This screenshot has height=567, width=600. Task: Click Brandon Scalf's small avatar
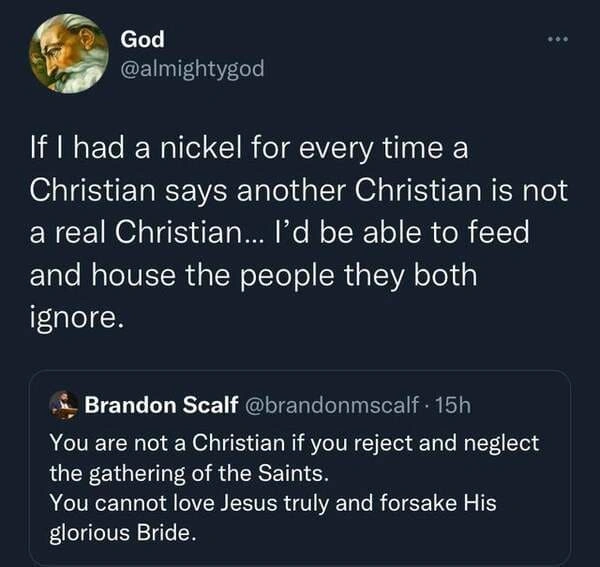(x=63, y=405)
